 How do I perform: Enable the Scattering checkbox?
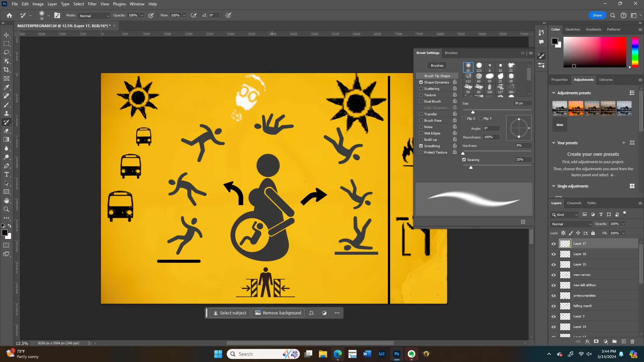[421, 88]
